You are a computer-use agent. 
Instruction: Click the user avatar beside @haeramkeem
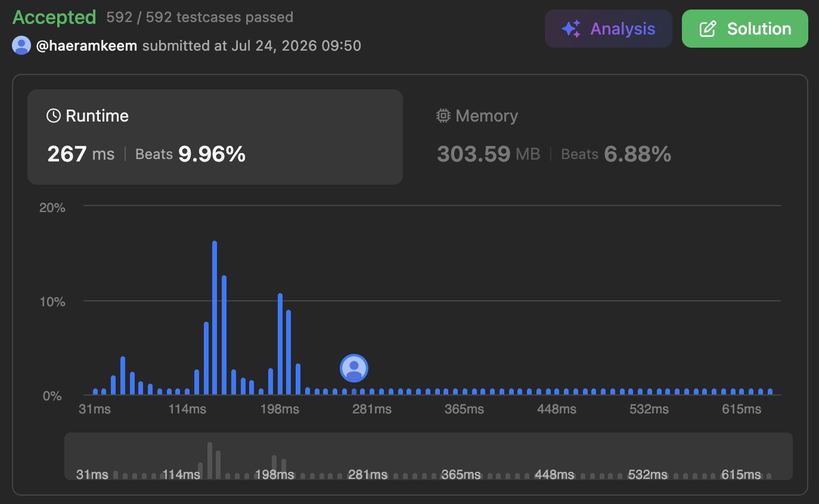click(x=21, y=45)
